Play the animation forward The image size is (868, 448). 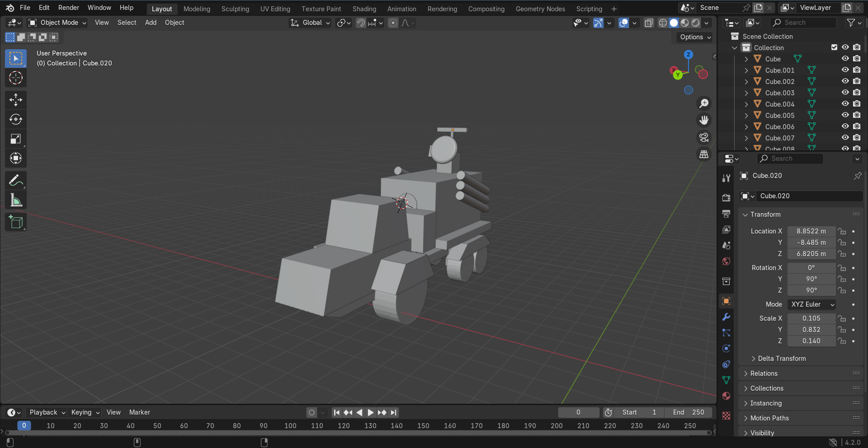pyautogui.click(x=370, y=412)
